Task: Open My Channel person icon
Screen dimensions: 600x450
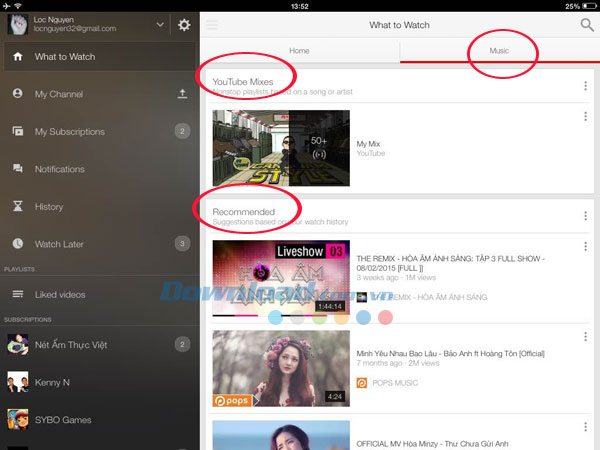Action: pyautogui.click(x=18, y=93)
